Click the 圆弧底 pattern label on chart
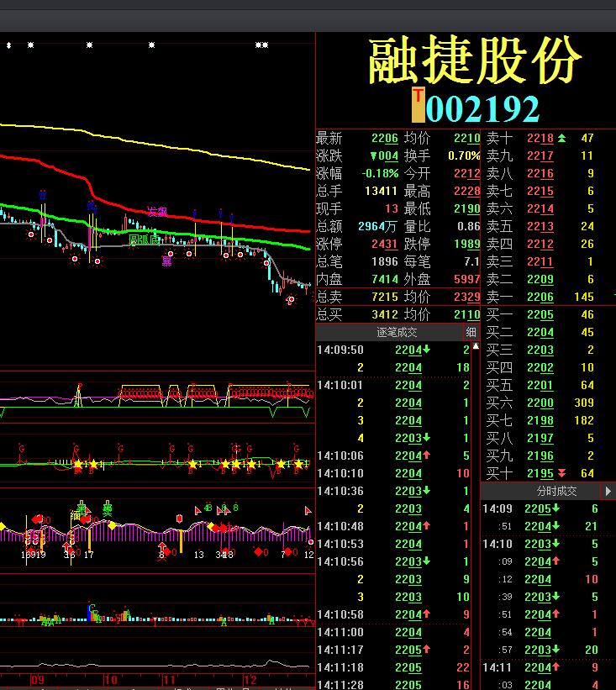 [x=145, y=240]
